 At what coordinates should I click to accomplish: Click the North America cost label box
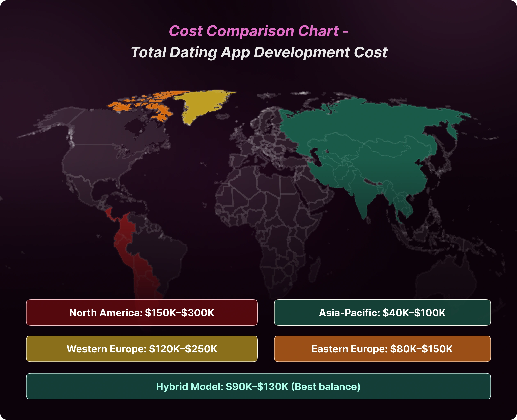click(142, 313)
